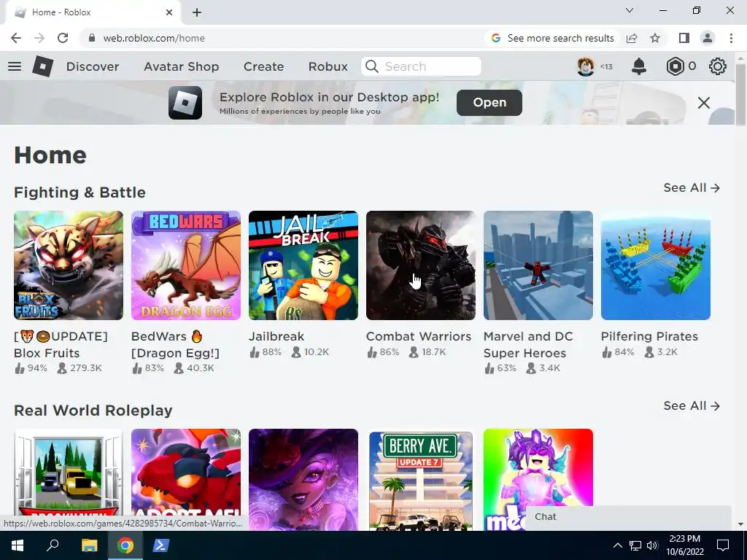The width and height of the screenshot is (747, 560).
Task: Open the Windows notification center
Action: [723, 545]
